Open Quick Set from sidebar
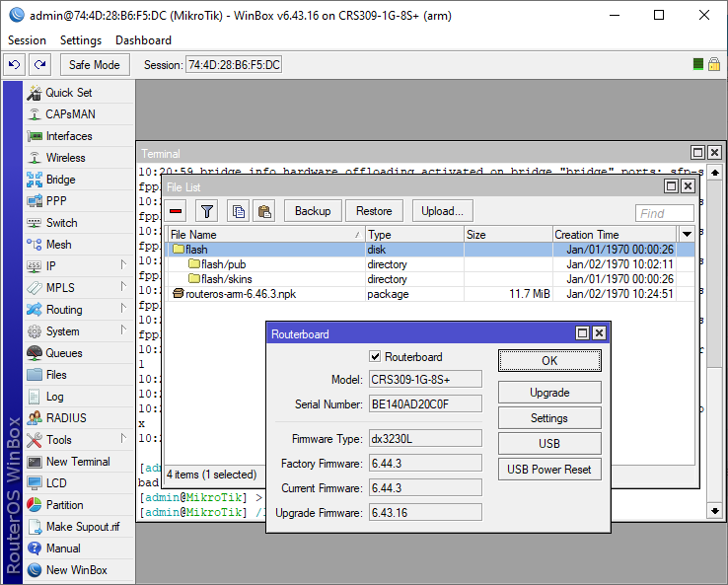This screenshot has height=585, width=728. pos(78,93)
